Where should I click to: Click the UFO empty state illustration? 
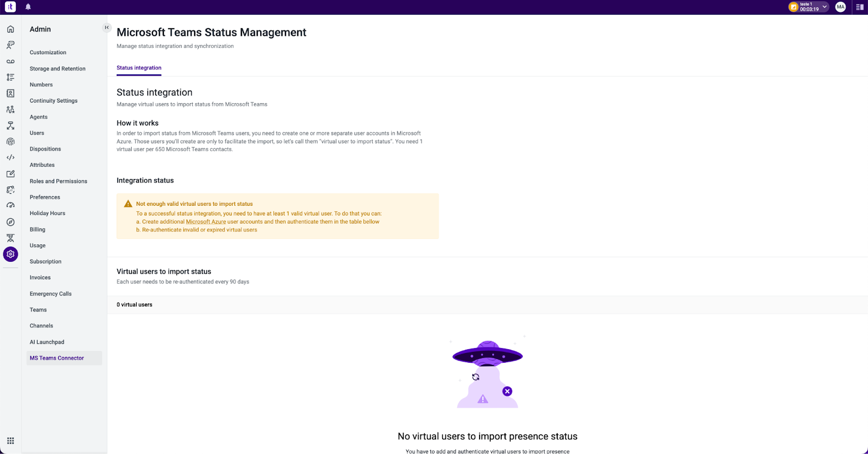point(487,372)
